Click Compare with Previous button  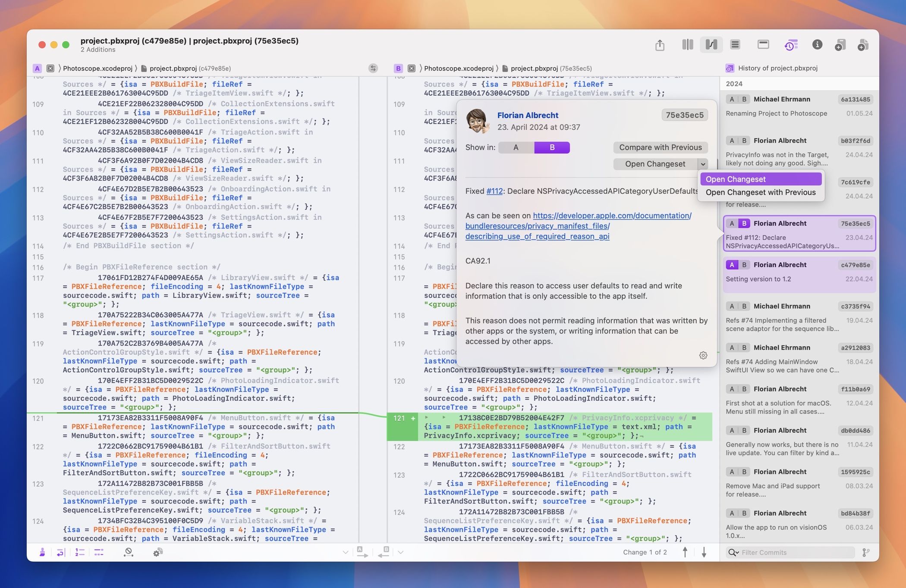661,147
